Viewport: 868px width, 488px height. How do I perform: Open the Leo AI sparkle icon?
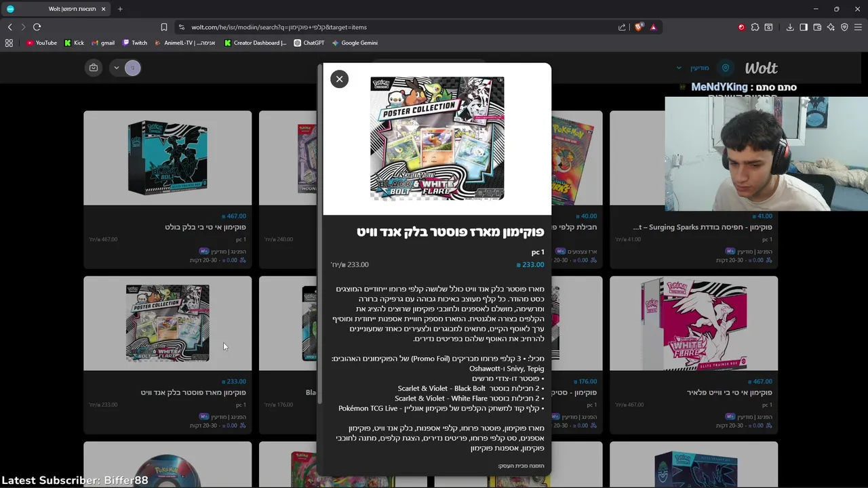[x=831, y=27]
